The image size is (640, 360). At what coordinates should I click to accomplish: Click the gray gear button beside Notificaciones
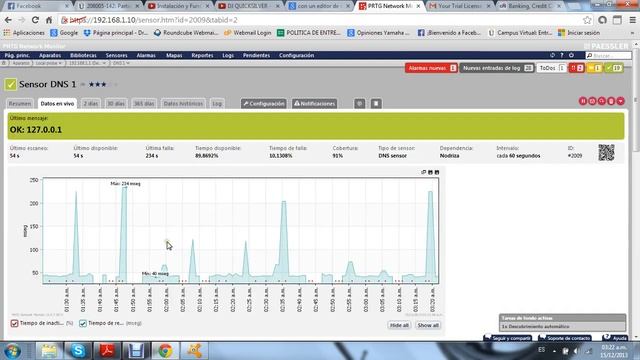(x=360, y=104)
